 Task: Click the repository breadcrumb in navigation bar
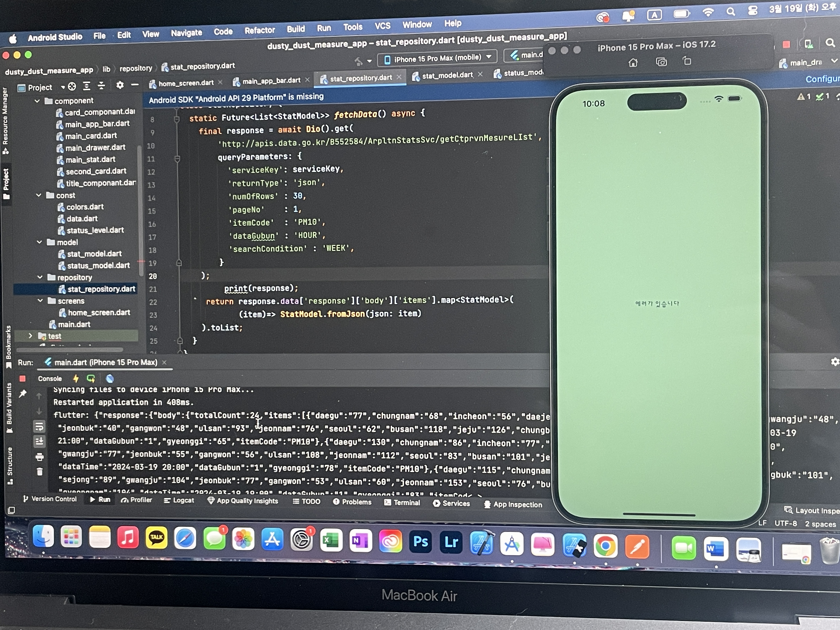[x=136, y=68]
